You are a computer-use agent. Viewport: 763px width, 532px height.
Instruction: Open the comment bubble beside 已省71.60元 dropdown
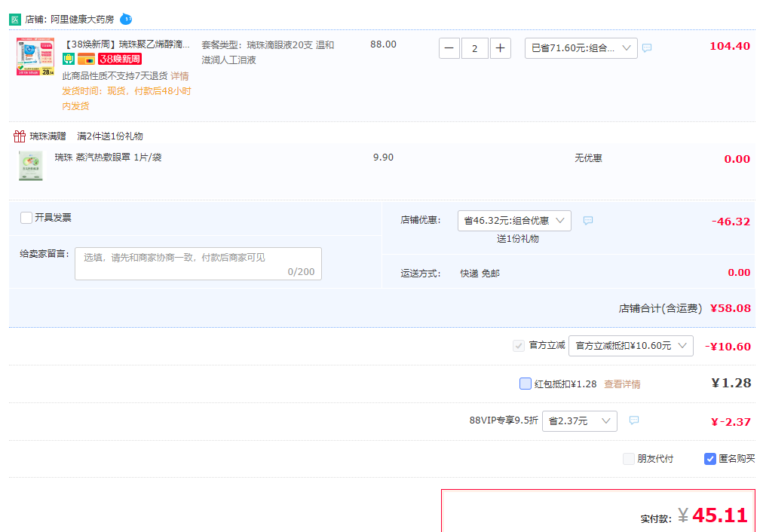[647, 47]
